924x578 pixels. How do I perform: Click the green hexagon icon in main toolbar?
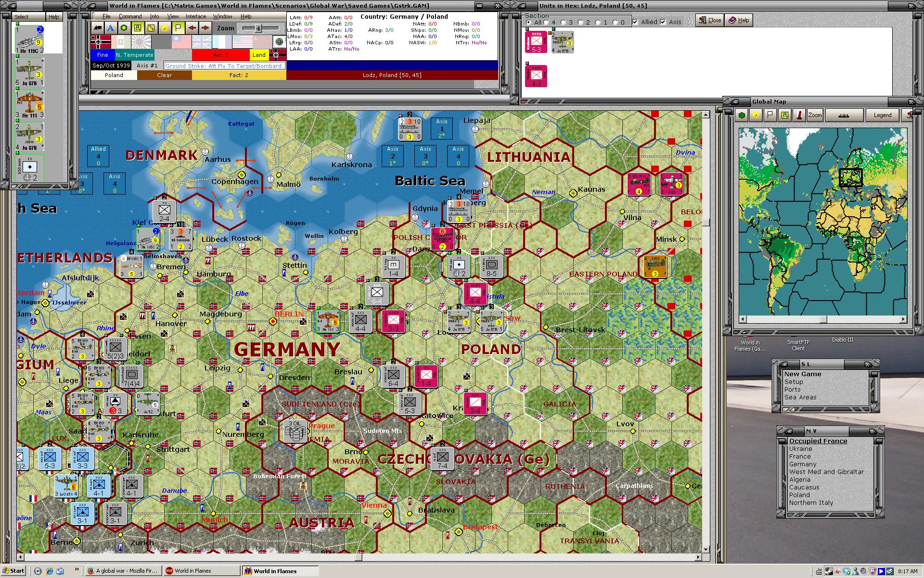point(125,28)
